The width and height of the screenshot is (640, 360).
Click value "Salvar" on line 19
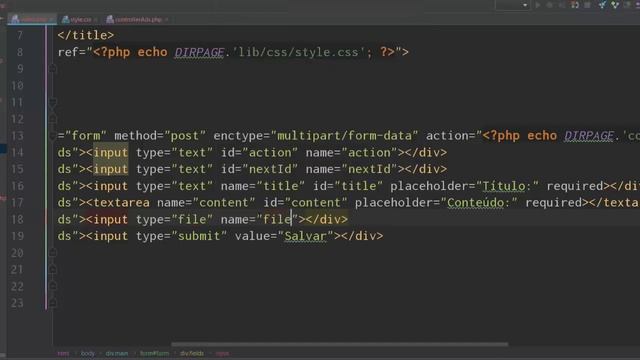point(305,236)
